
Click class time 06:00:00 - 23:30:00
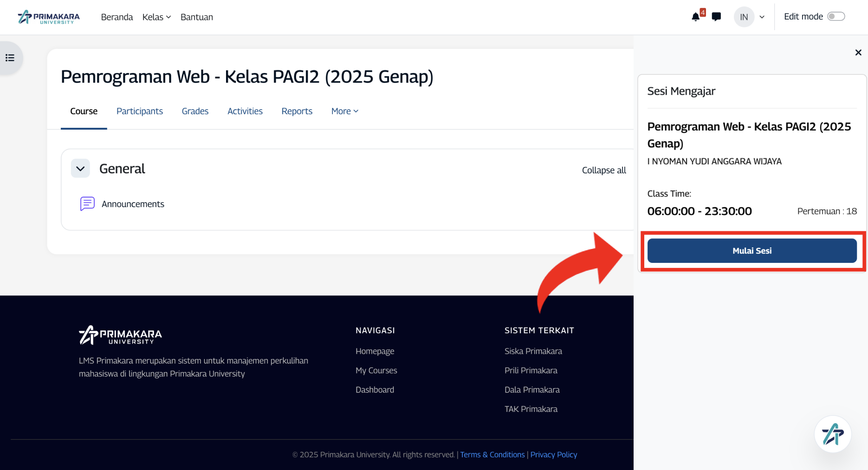click(700, 211)
